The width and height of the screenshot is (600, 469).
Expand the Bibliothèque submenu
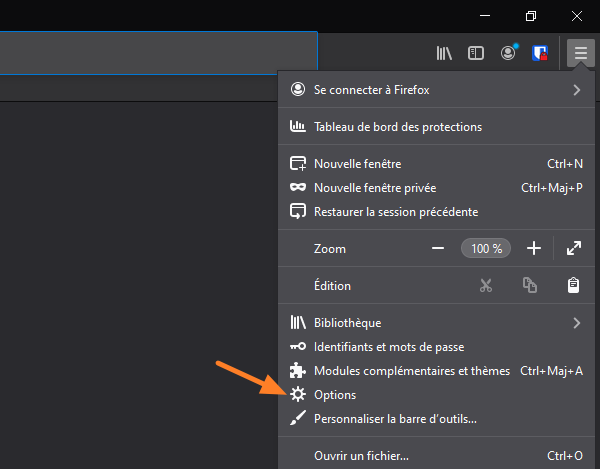[x=576, y=323]
